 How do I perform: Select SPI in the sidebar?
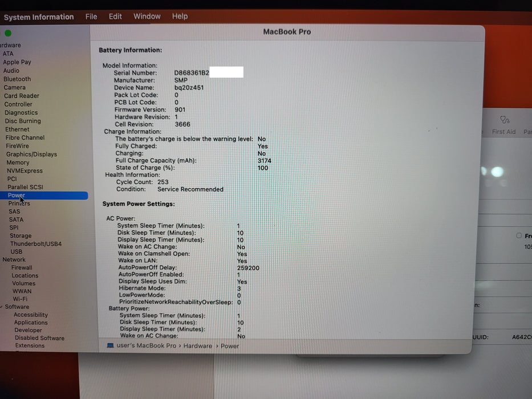[x=14, y=227]
